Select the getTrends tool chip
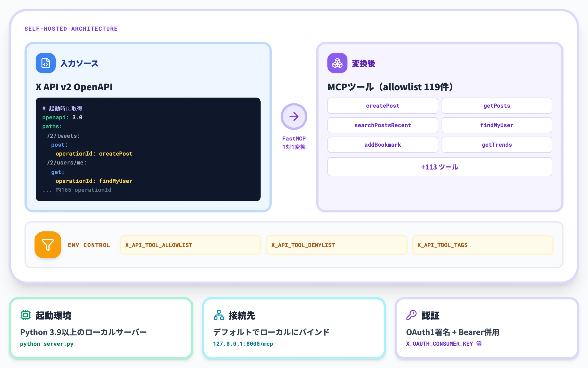588x368 pixels. point(497,145)
